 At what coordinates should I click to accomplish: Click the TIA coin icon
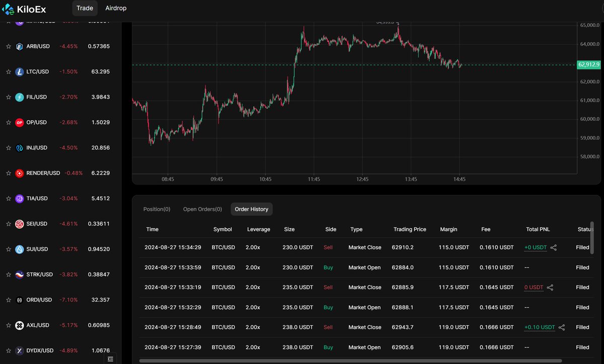point(20,198)
